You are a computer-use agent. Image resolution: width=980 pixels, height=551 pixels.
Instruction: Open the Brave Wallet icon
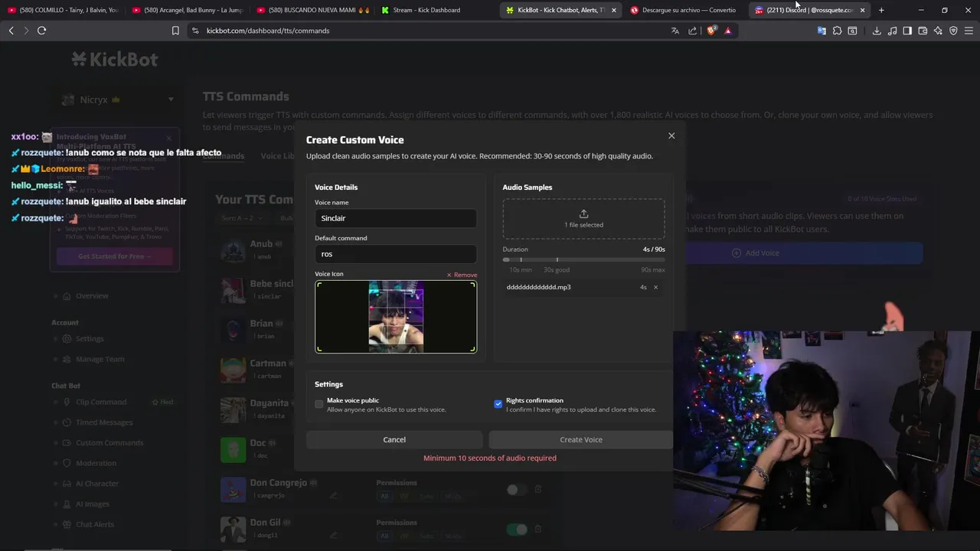pos(923,31)
